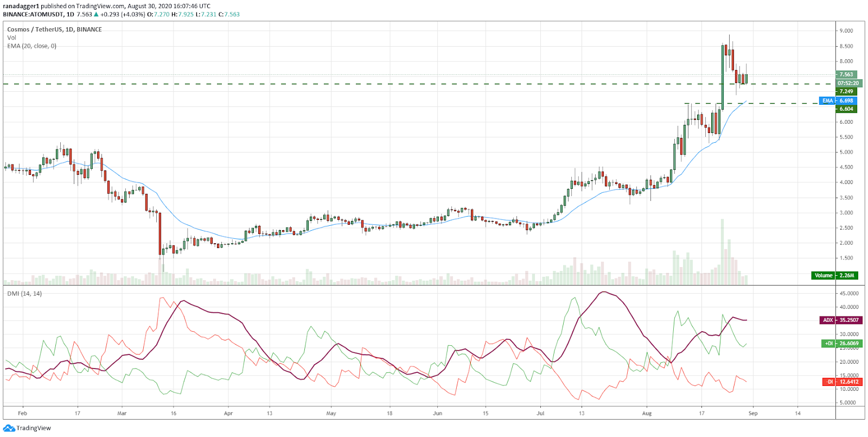Click the 45.0000 DMI axis label
The image size is (868, 437).
848,293
